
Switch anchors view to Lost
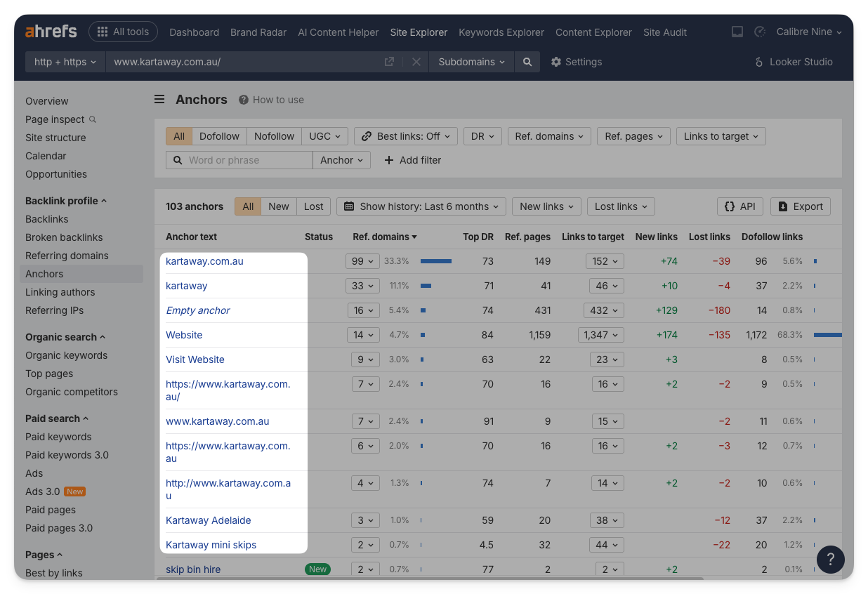(x=313, y=206)
